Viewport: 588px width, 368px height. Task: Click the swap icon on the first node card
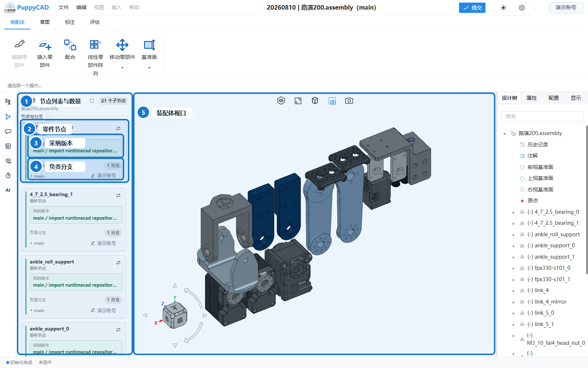[x=118, y=128]
